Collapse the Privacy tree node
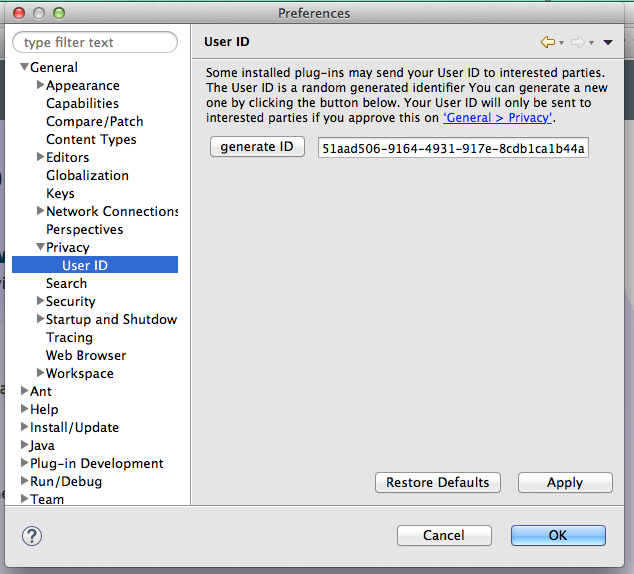Screen dimensions: 634x574 pyautogui.click(x=40, y=247)
